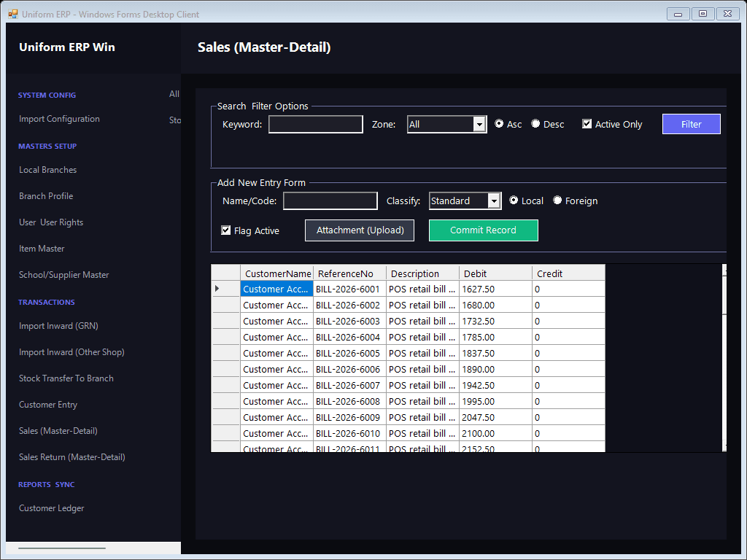
Task: Open School/Supplier Master
Action: pos(64,274)
